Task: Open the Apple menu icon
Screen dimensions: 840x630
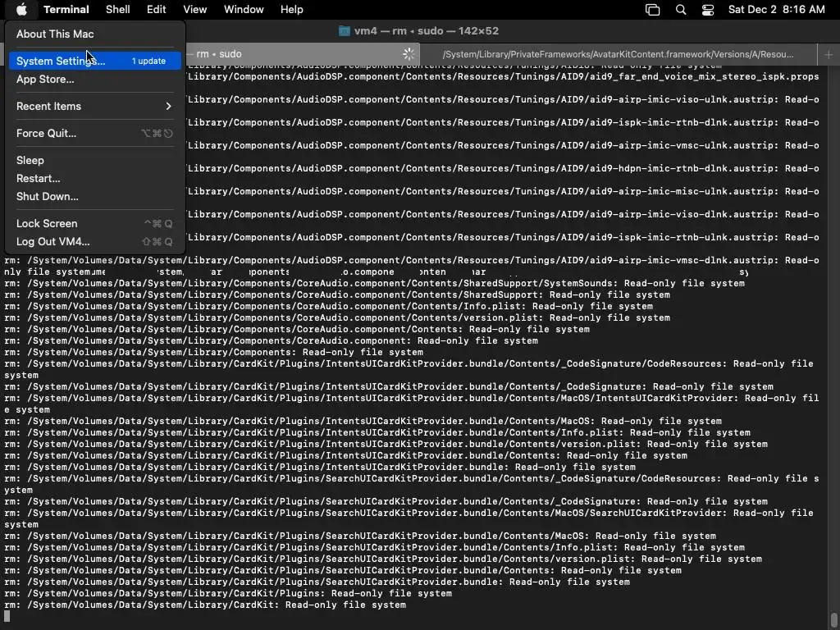Action: 21,9
